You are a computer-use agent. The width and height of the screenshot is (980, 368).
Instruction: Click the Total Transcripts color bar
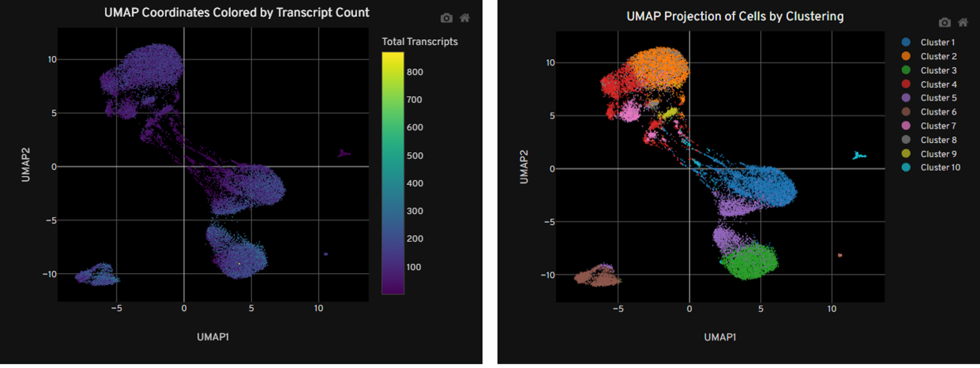[x=393, y=173]
